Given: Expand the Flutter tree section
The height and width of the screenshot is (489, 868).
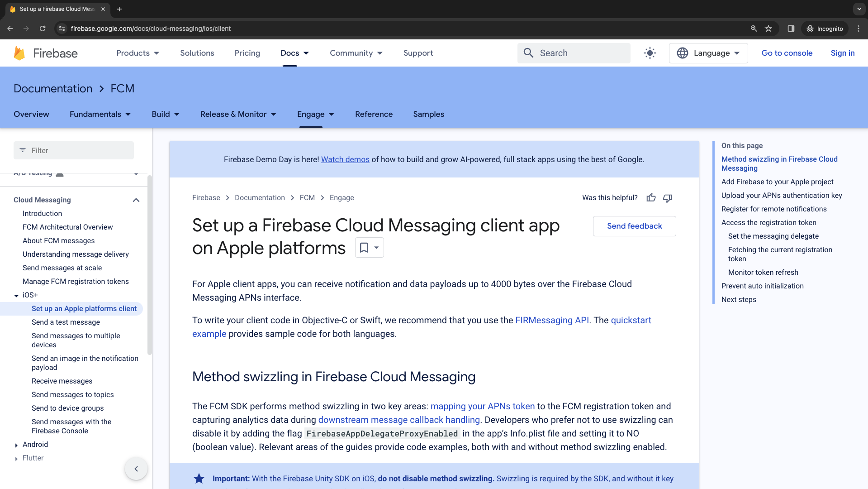Looking at the screenshot, I should pyautogui.click(x=16, y=458).
